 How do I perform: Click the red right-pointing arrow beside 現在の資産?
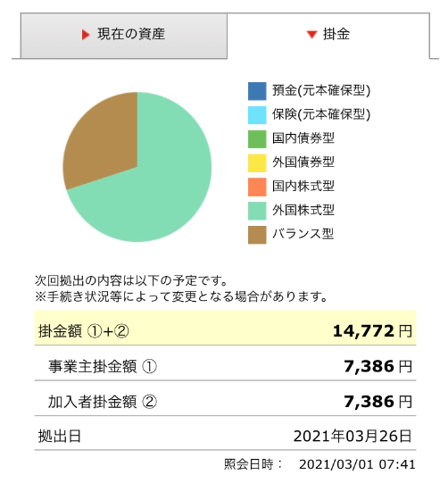(86, 35)
